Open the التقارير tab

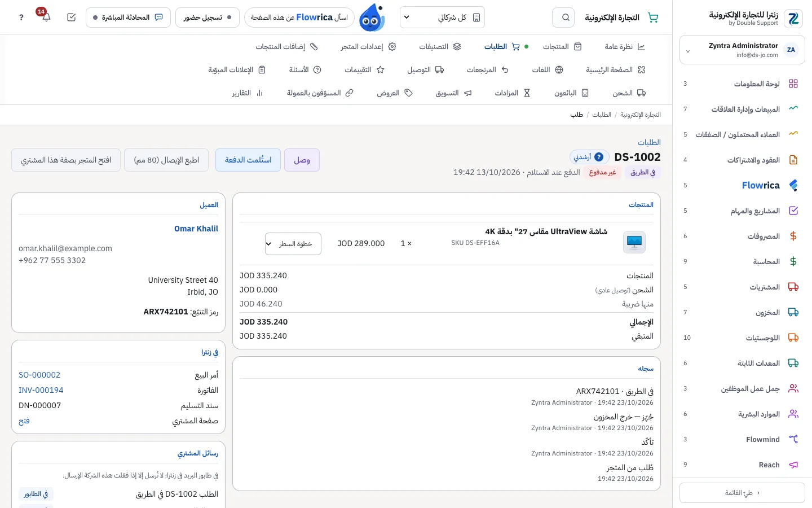[x=248, y=93]
